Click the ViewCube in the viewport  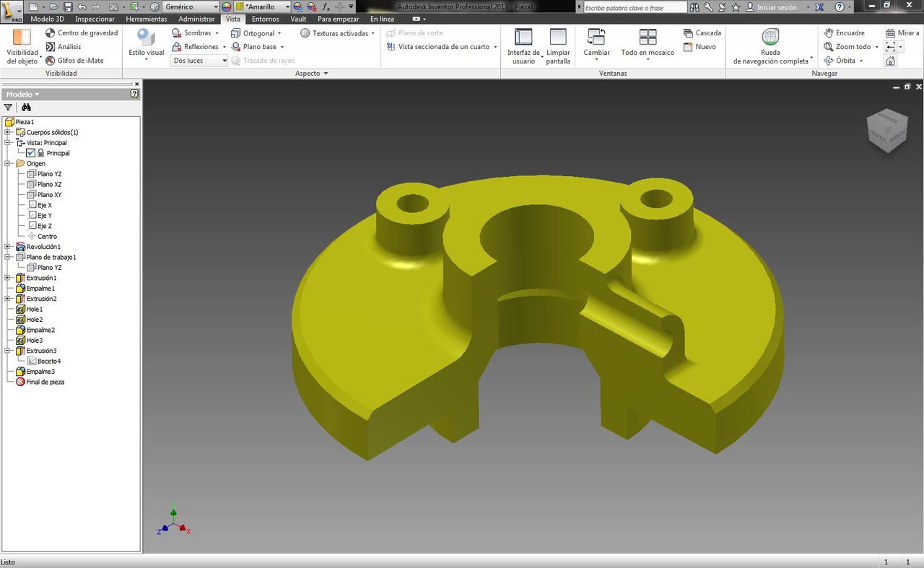(x=887, y=131)
